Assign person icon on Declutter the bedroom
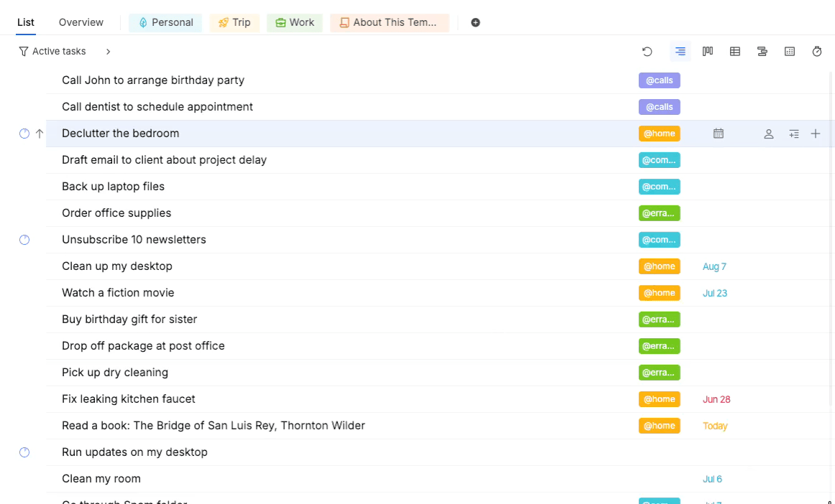835x504 pixels. coord(768,134)
